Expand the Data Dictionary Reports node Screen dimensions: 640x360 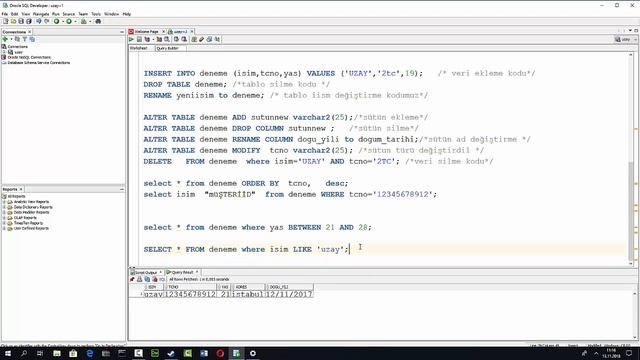(4, 207)
